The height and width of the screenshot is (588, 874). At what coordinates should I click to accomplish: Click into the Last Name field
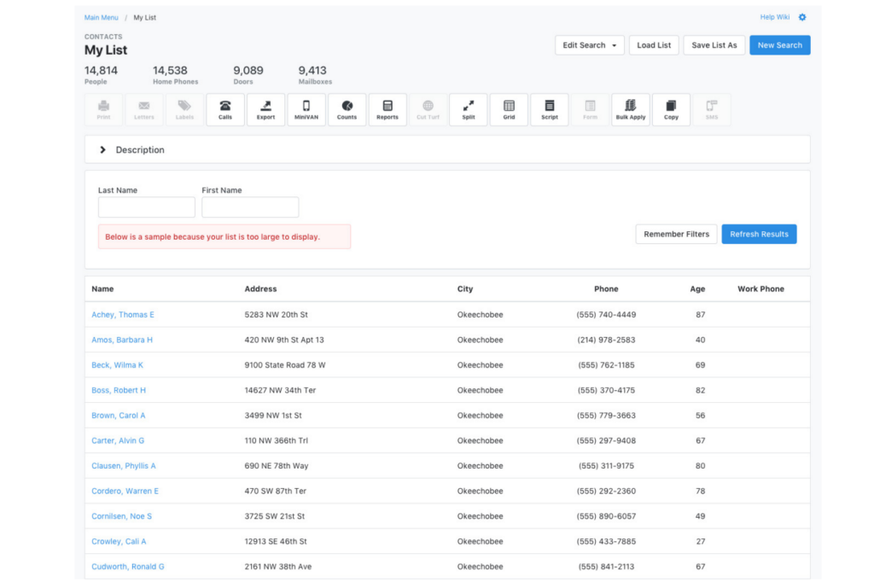point(147,207)
